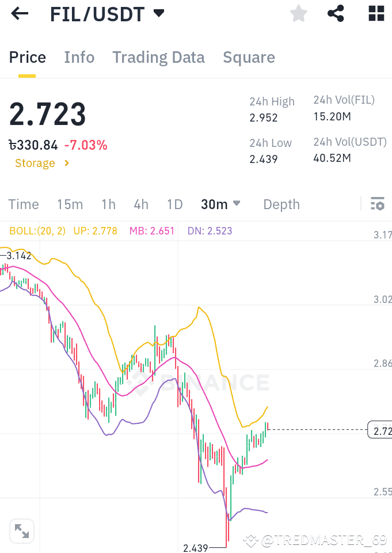Viewport: 392px width, 553px height.
Task: Enter fullscreen chart mode
Action: (x=22, y=531)
